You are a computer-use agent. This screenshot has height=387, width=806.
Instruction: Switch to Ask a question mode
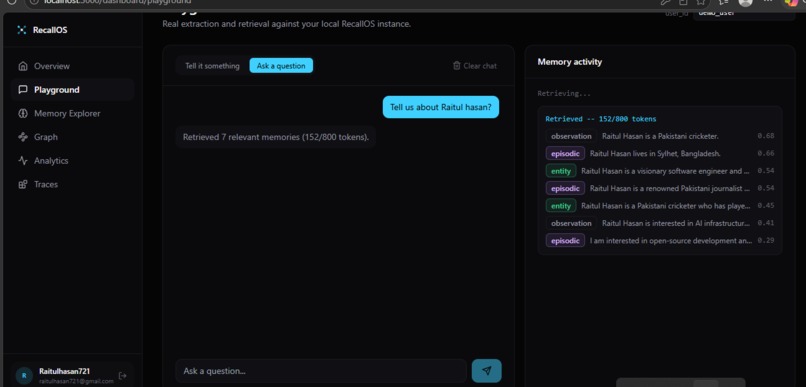tap(281, 66)
